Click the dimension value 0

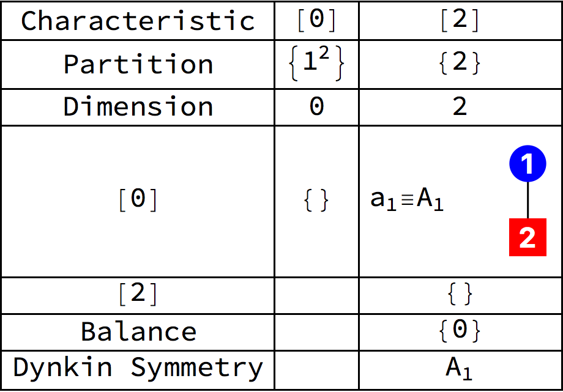[316, 107]
